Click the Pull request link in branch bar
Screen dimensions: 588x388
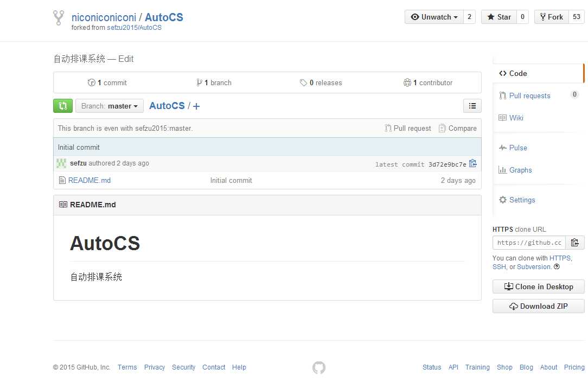(408, 128)
